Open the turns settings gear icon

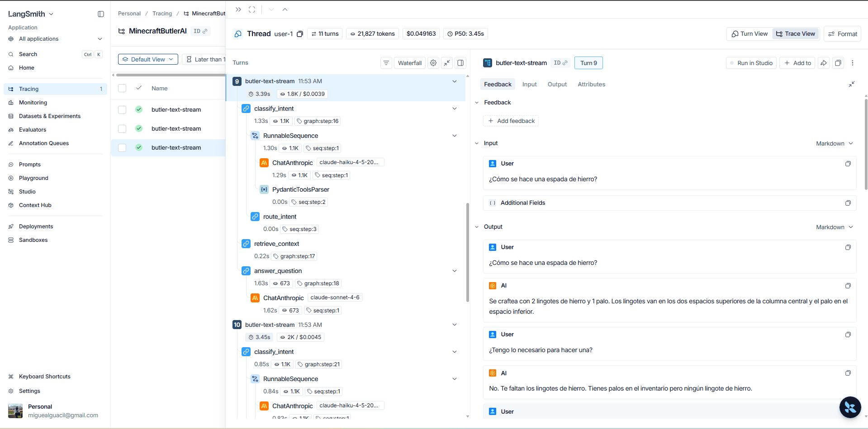click(433, 63)
